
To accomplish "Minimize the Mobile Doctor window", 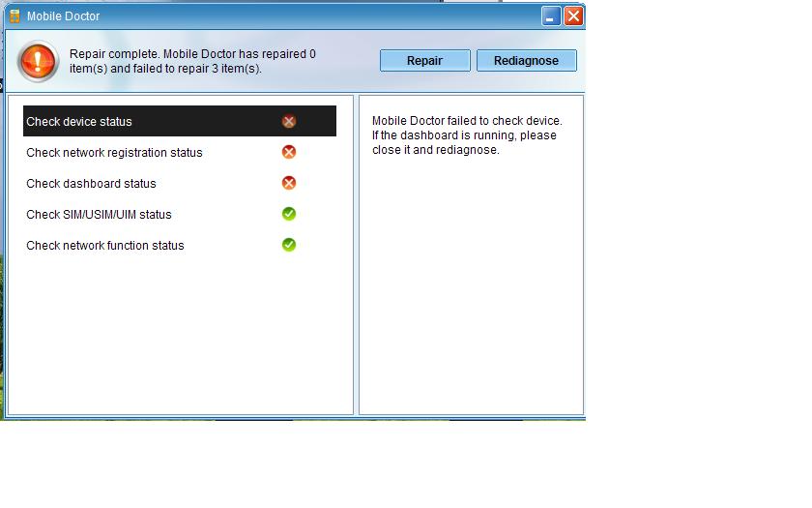I will pos(551,16).
